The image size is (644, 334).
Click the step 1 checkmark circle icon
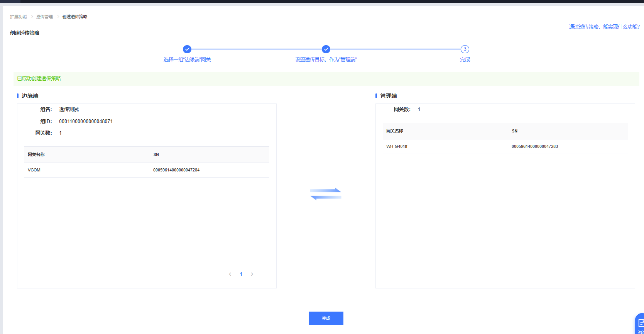point(187,49)
